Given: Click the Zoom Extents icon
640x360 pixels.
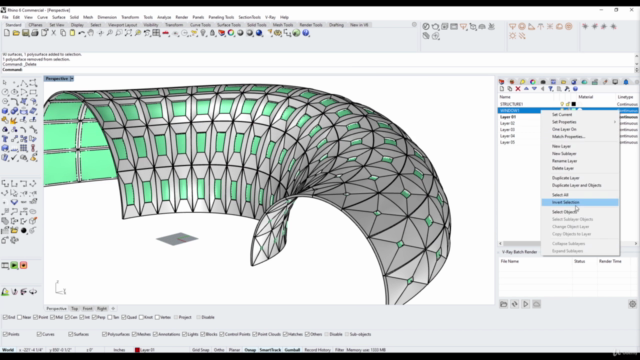Looking at the screenshot, I should click(128, 33).
